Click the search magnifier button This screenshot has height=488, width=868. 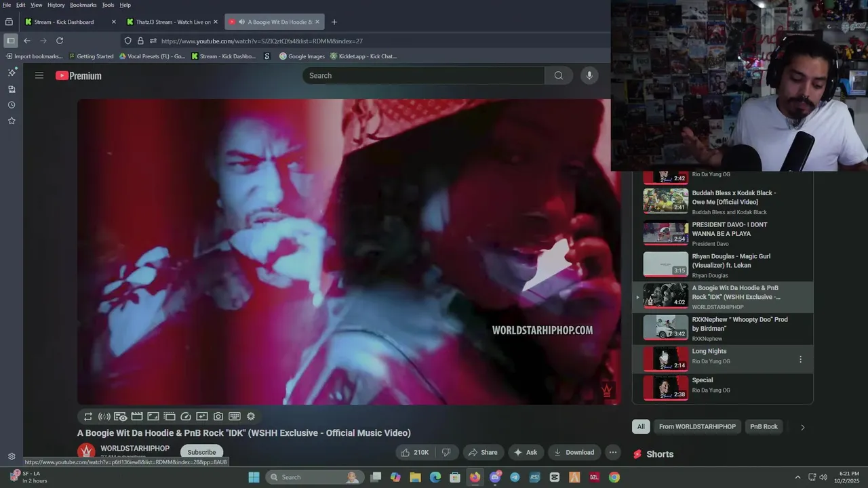559,75
